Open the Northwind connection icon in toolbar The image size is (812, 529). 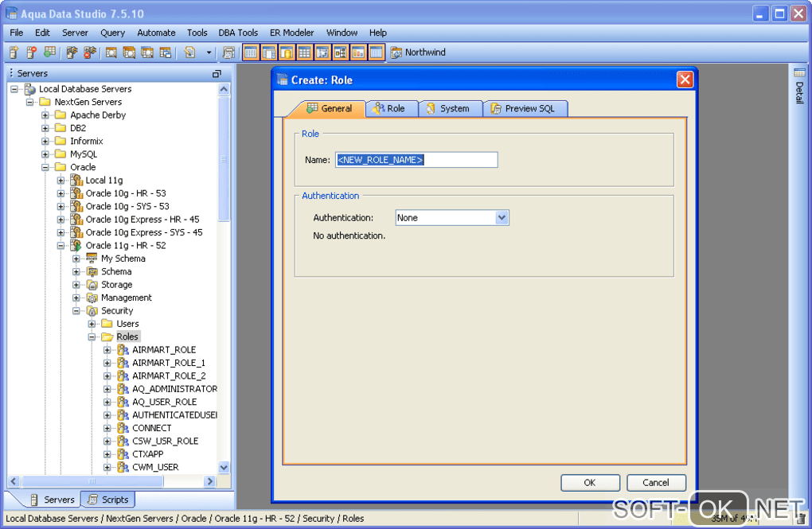click(396, 53)
